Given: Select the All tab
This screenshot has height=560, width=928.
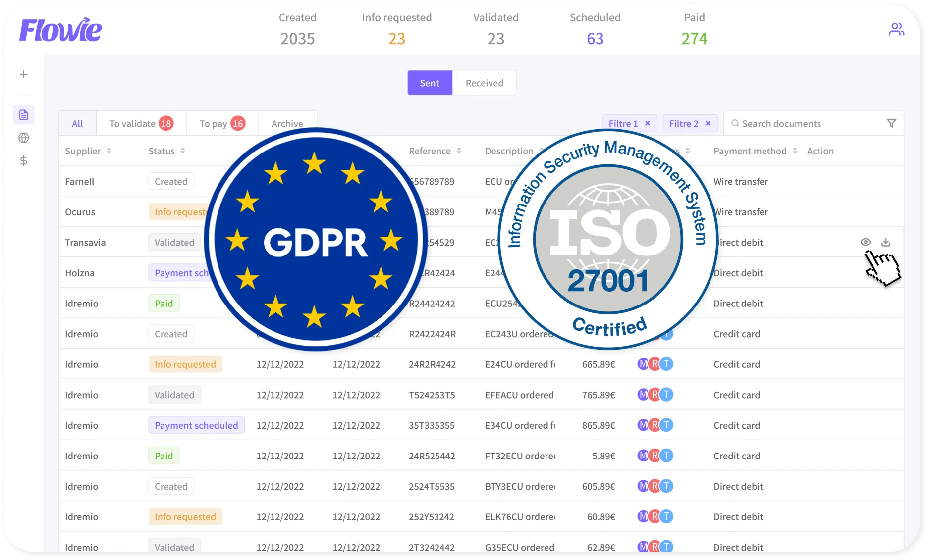Looking at the screenshot, I should (x=77, y=123).
